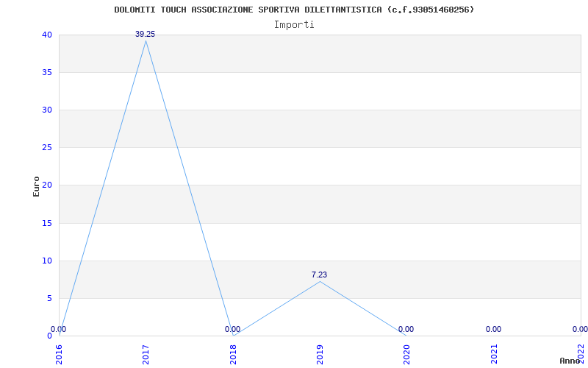Click the 0.00 value above 2018
588x368 pixels.
[232, 329]
